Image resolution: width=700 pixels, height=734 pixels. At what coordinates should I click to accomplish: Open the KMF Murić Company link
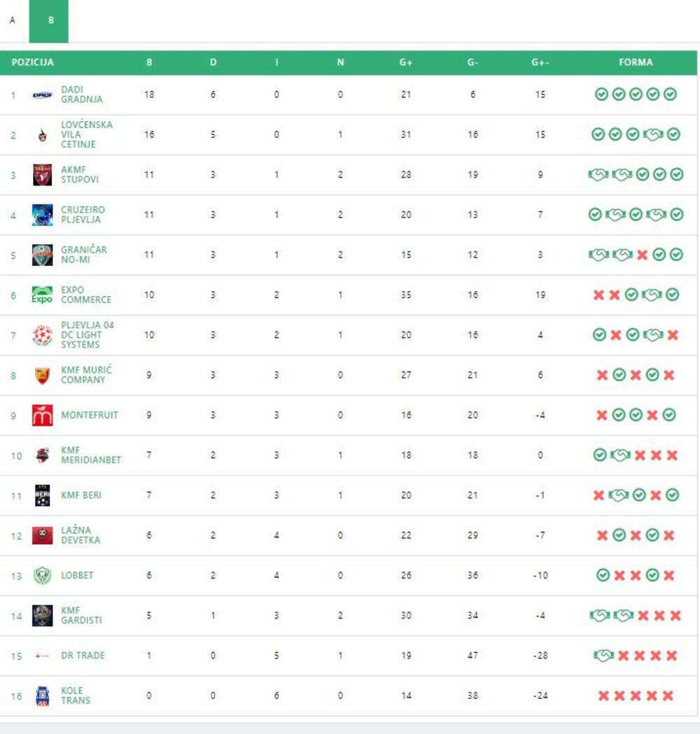click(86, 375)
